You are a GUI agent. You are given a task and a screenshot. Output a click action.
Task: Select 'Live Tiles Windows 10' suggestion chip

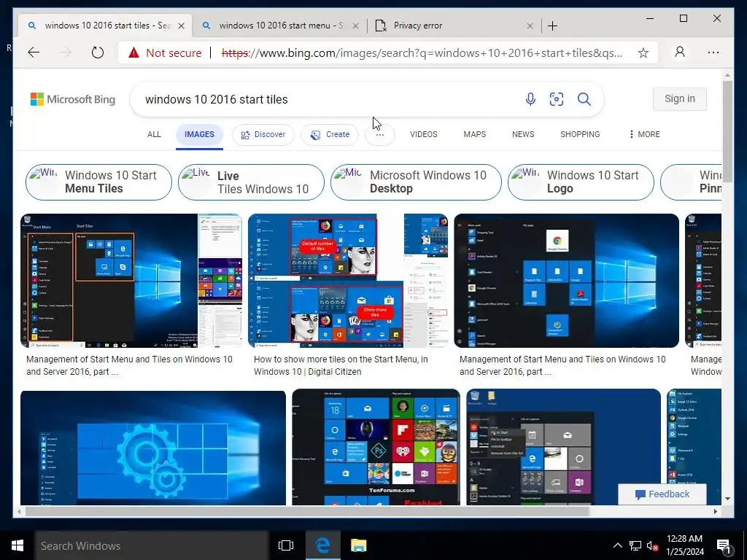[x=251, y=182]
